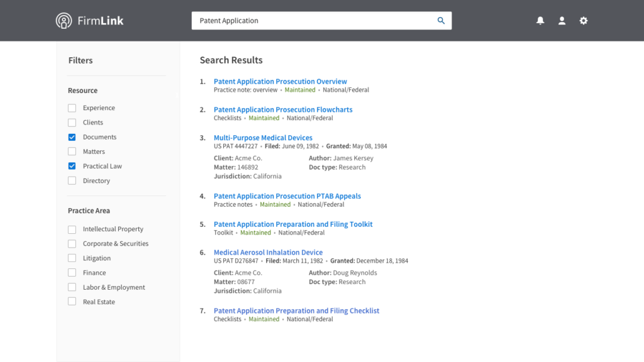Open Multi-Purpose Medical Devices result

[263, 138]
